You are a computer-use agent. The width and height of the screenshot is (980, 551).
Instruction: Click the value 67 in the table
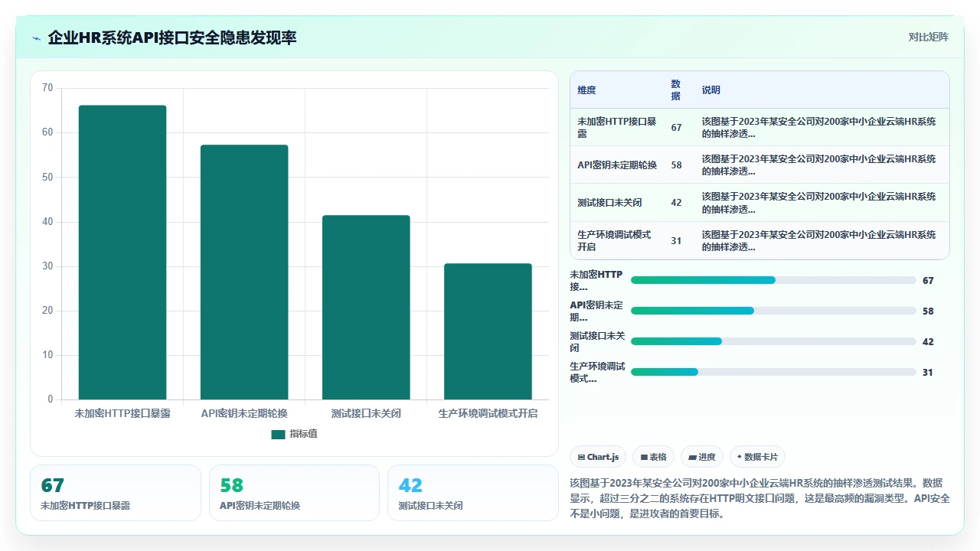(x=676, y=128)
